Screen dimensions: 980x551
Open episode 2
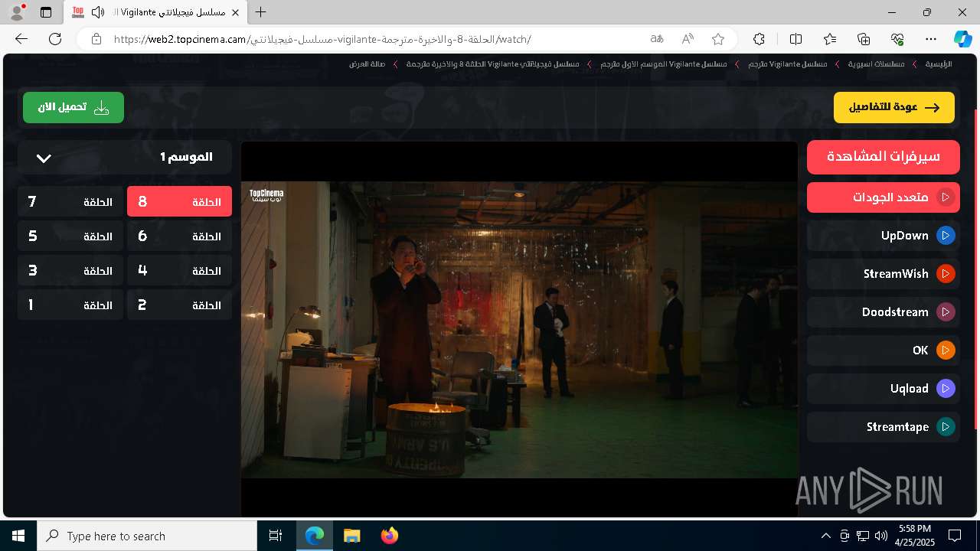click(x=179, y=305)
